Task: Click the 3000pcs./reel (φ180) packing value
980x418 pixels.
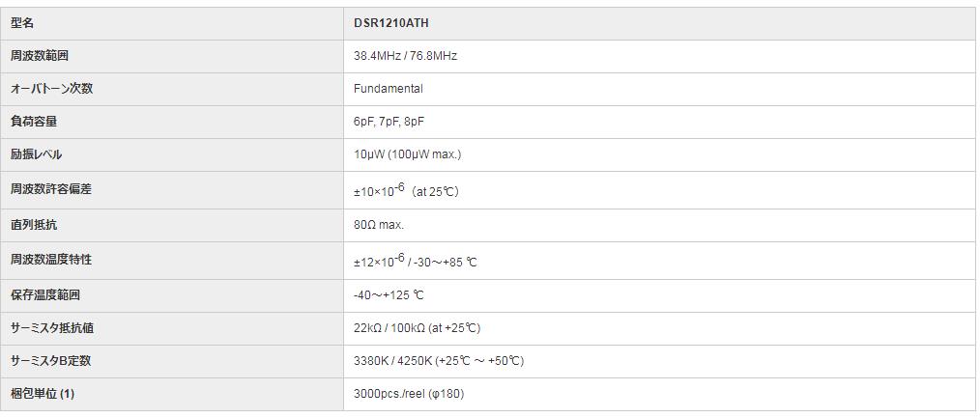Action: (x=410, y=394)
